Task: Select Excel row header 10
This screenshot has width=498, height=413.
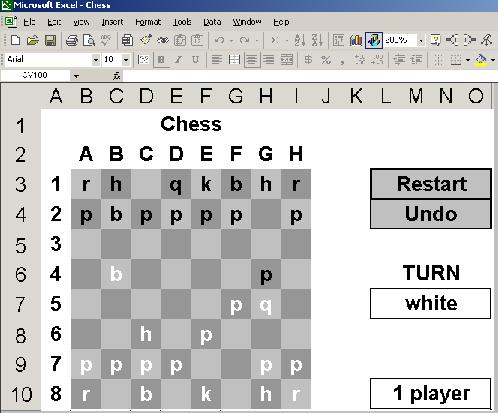Action: (21, 394)
